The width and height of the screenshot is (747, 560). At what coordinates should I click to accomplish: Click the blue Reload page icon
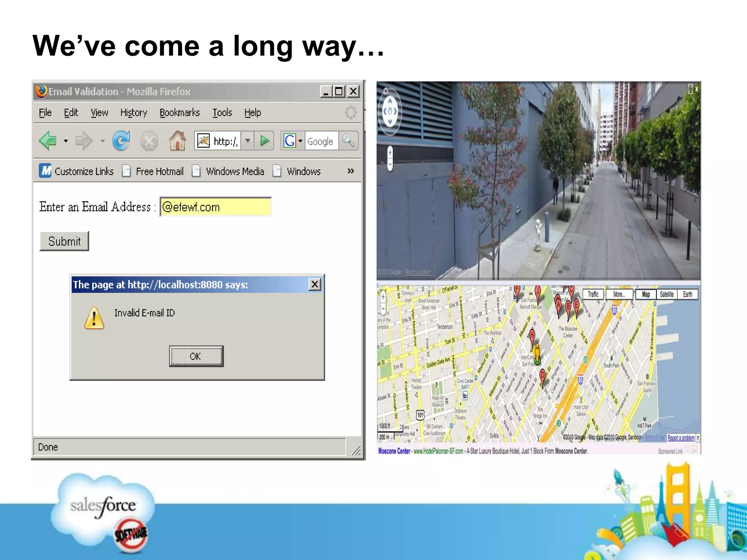pos(121,141)
